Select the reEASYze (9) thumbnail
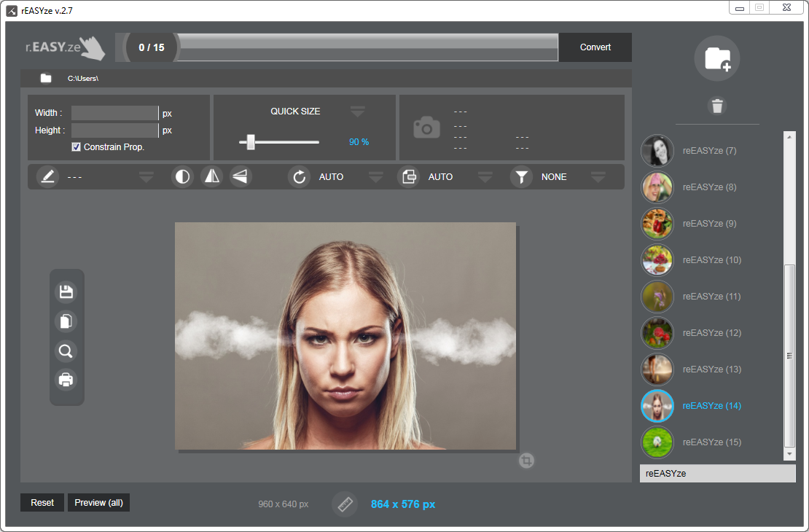Image resolution: width=809 pixels, height=532 pixels. coord(657,224)
